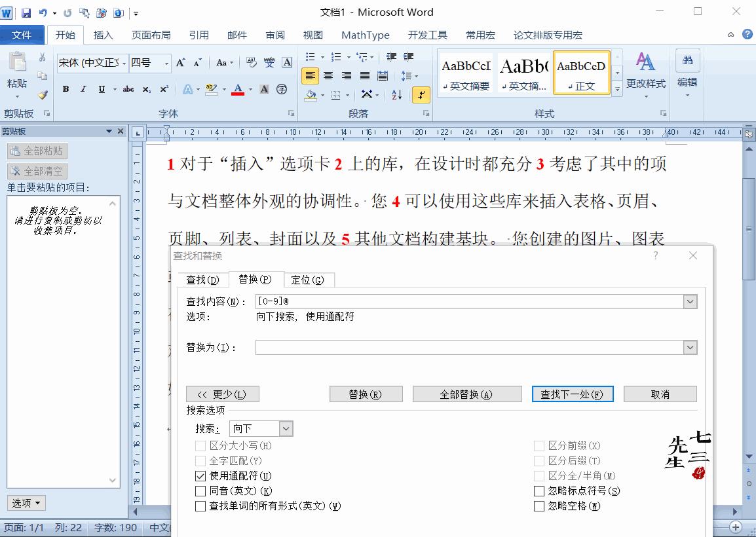The image size is (756, 537).
Task: Select the center alignment icon
Action: point(328,75)
